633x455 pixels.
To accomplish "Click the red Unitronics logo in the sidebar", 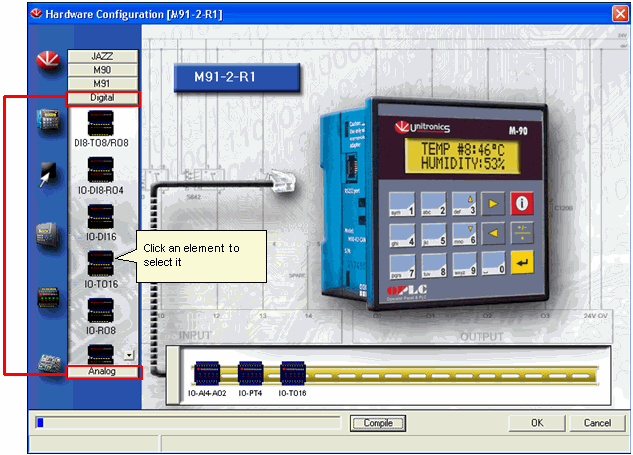I will [x=48, y=61].
